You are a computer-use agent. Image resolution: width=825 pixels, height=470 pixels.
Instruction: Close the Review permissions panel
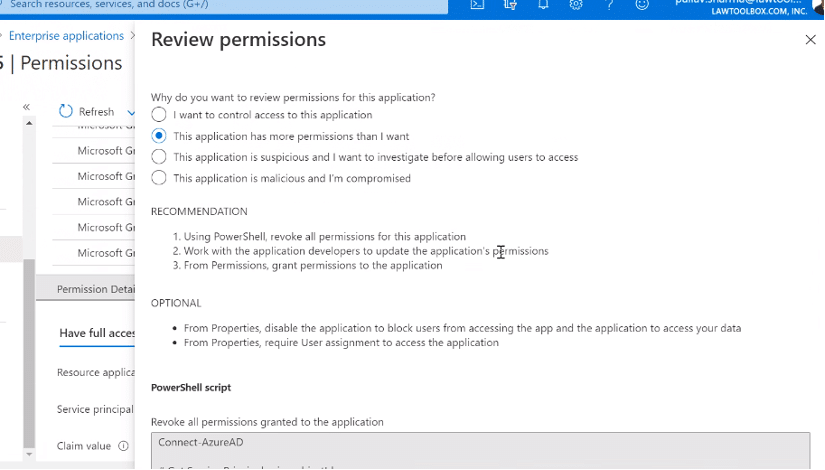pyautogui.click(x=810, y=39)
